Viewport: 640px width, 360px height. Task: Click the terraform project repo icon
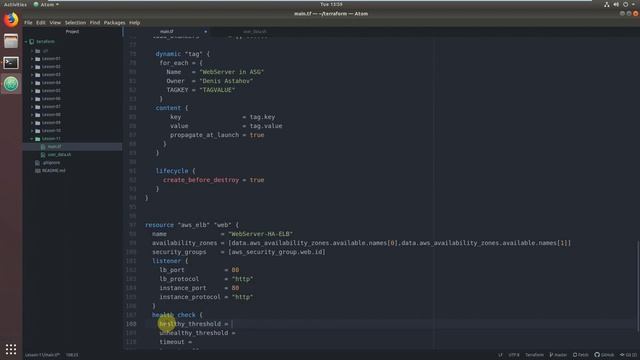[x=32, y=42]
